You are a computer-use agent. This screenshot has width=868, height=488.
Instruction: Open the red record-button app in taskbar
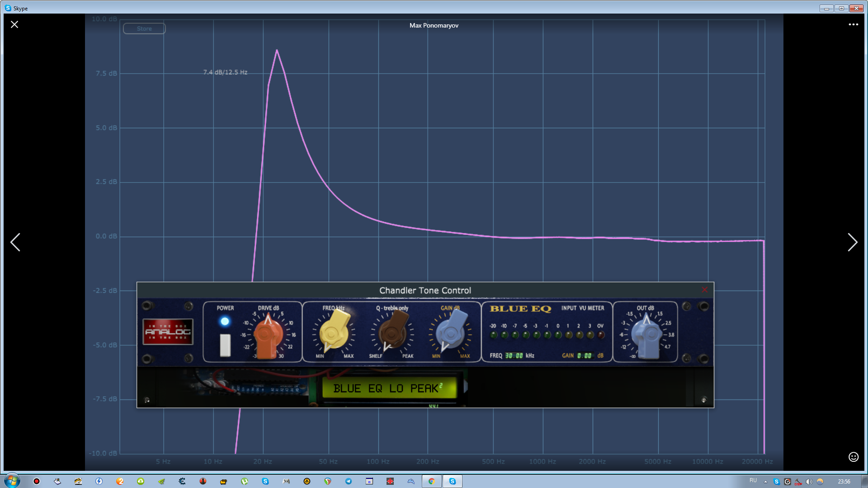click(37, 481)
